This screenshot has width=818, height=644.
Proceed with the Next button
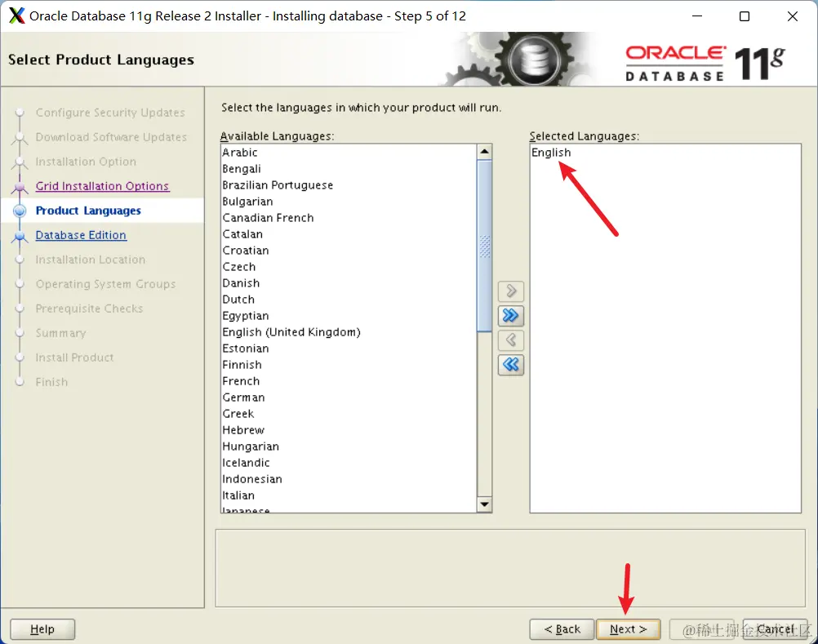[x=628, y=629]
